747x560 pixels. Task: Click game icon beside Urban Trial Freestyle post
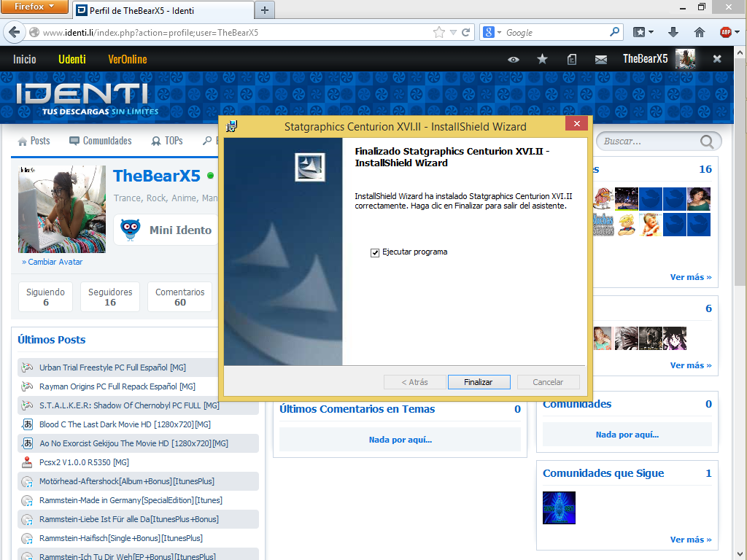tap(27, 367)
